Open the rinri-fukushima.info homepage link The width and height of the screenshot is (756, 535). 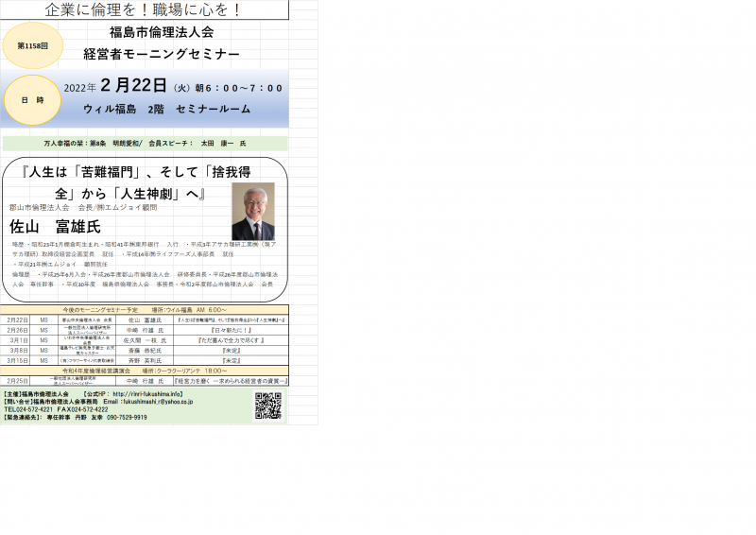coord(147,393)
